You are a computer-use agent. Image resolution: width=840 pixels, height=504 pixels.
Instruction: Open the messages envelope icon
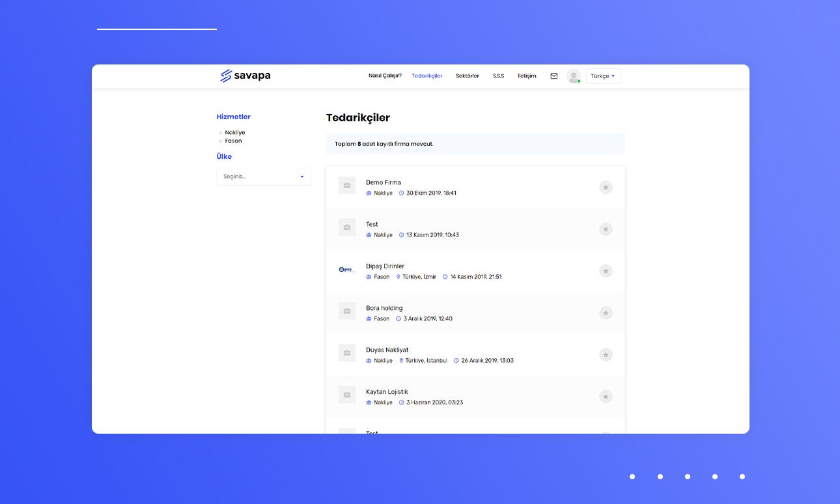pyautogui.click(x=553, y=76)
